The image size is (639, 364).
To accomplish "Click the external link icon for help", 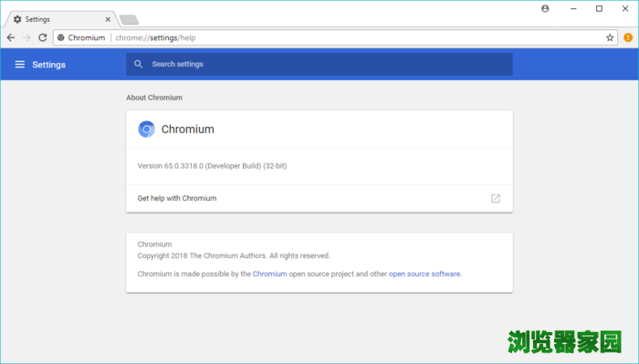I will (496, 198).
